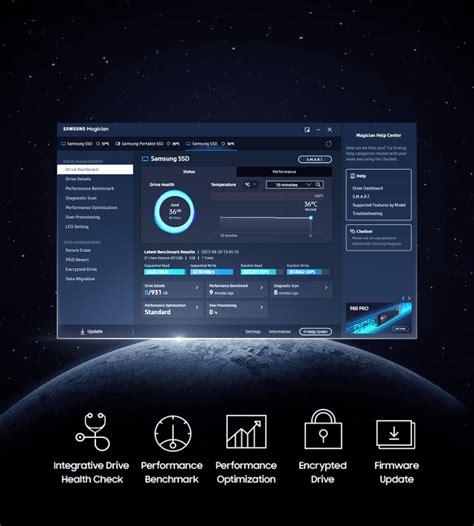The height and width of the screenshot is (526, 474).
Task: Click the search icon beside the 10 minutes selector
Action: tap(318, 185)
